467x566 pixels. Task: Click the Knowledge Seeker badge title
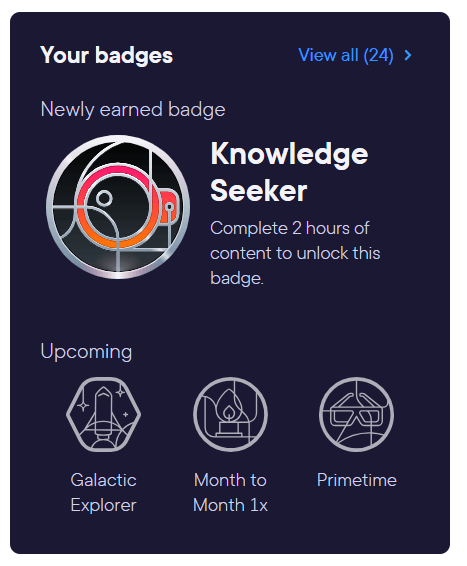(x=289, y=172)
